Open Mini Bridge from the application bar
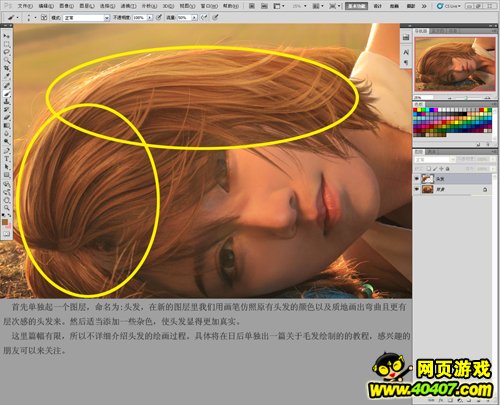The width and height of the screenshot is (500, 405). pyautogui.click(x=264, y=6)
